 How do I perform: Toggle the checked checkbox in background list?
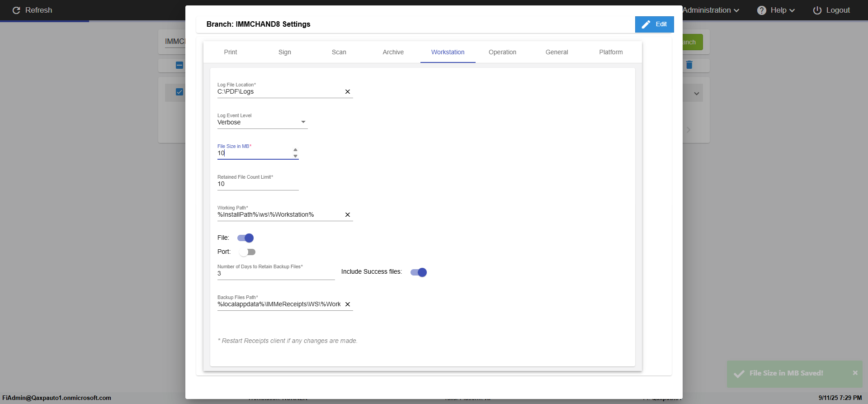[x=179, y=92]
